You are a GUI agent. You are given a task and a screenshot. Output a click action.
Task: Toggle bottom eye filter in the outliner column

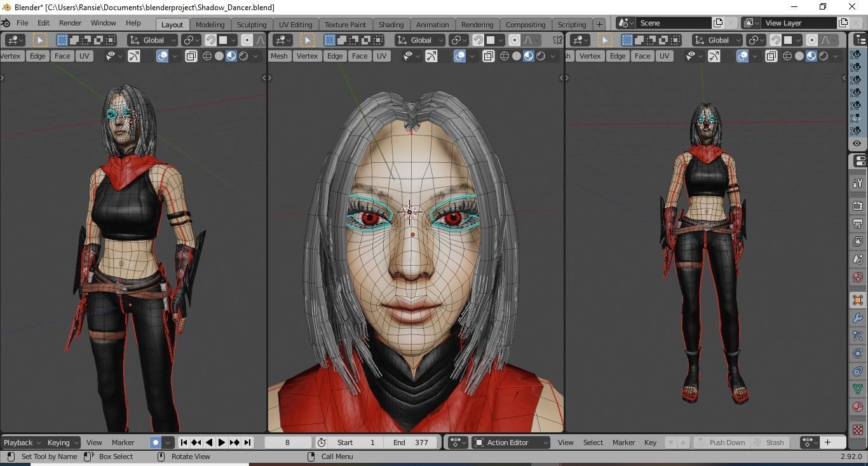(857, 144)
